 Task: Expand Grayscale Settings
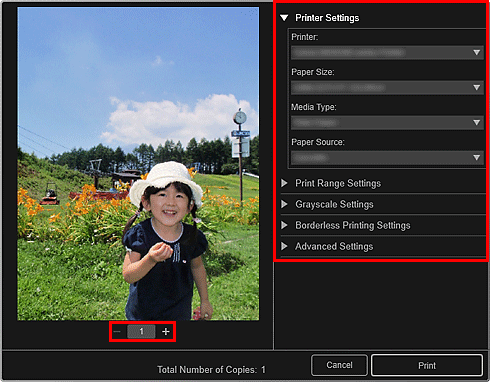pos(284,204)
